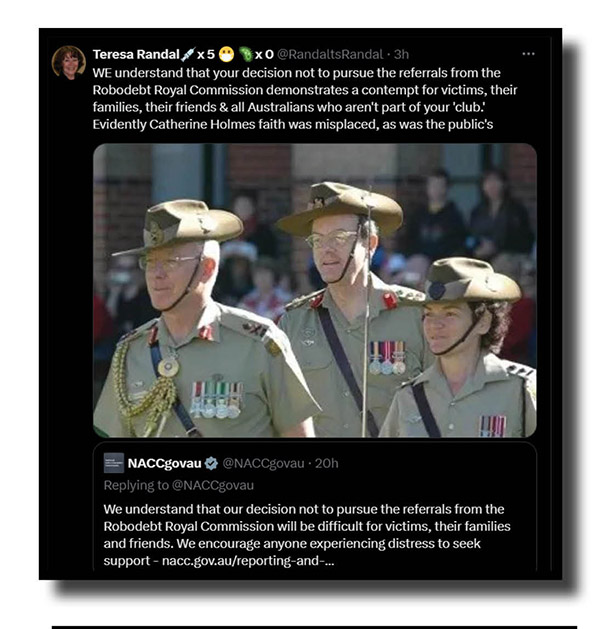Enlarge the attached soldiers parade photo

pos(315,290)
